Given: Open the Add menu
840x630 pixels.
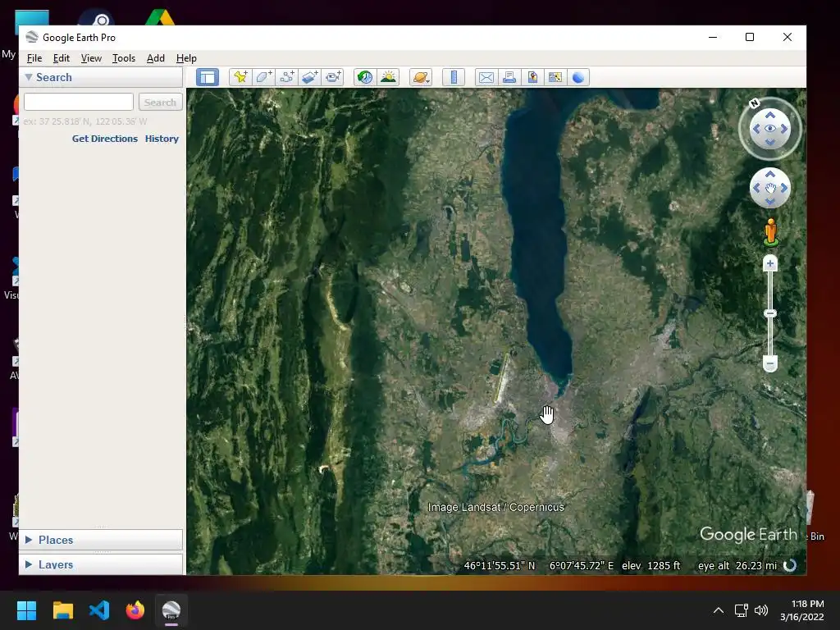Looking at the screenshot, I should (156, 58).
